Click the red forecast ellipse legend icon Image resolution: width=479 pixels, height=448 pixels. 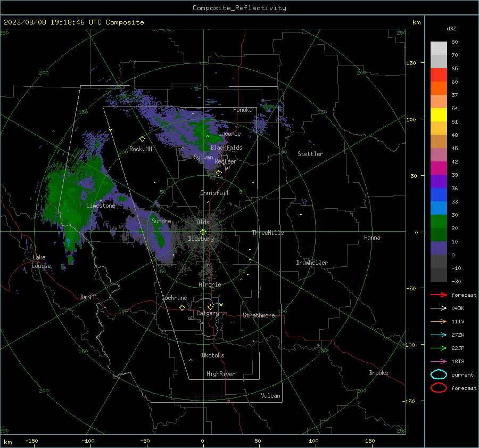(x=439, y=388)
